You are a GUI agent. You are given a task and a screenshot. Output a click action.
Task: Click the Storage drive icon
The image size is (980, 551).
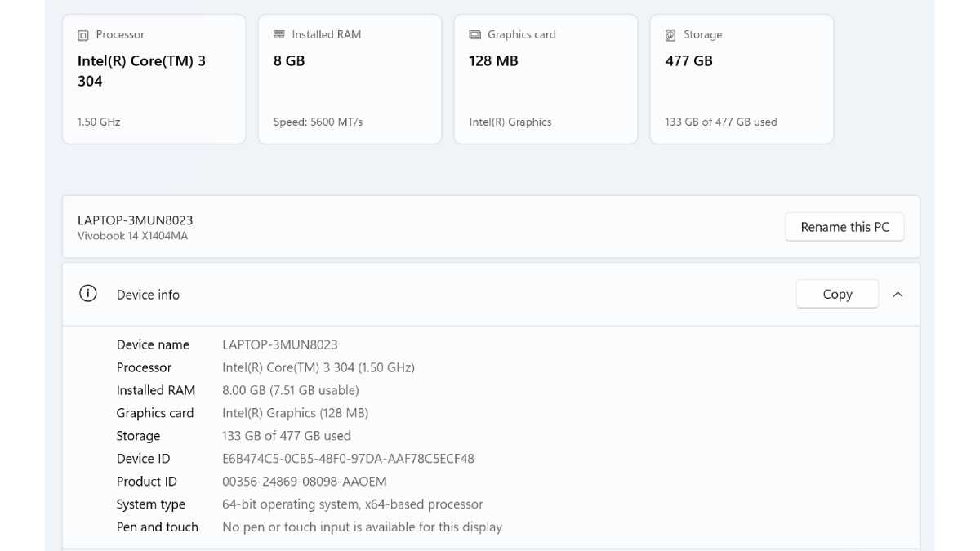[670, 35]
